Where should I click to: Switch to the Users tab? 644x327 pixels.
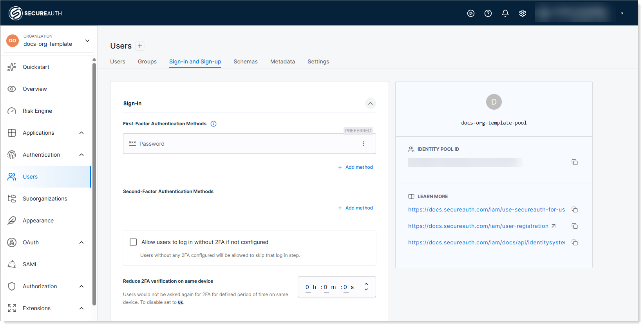(x=118, y=61)
